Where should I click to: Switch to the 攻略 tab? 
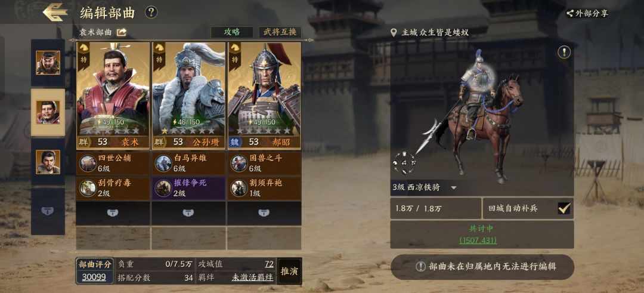(x=232, y=32)
